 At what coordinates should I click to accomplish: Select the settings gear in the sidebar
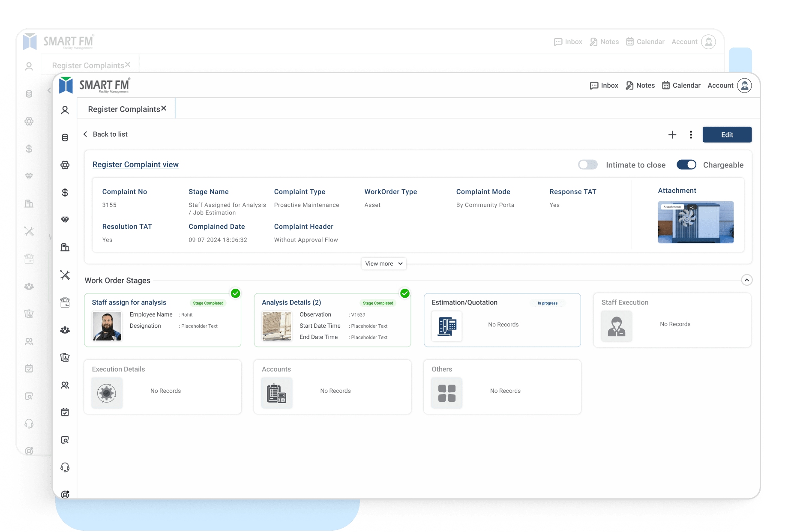point(65,165)
